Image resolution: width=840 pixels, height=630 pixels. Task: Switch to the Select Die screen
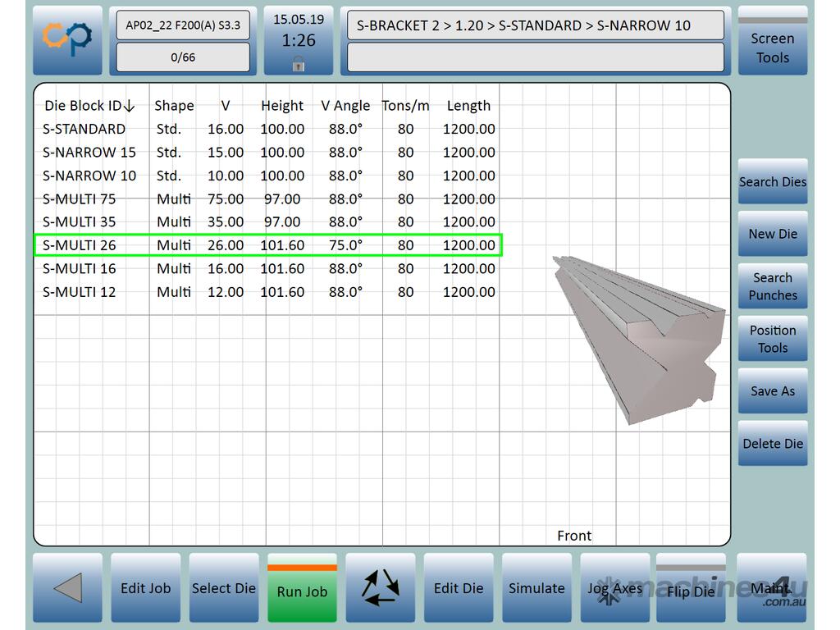coord(224,588)
